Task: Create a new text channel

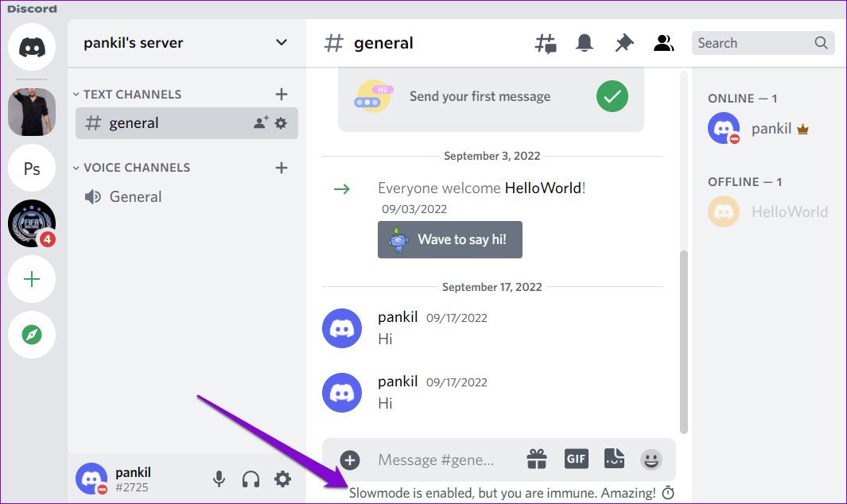Action: coord(282,95)
